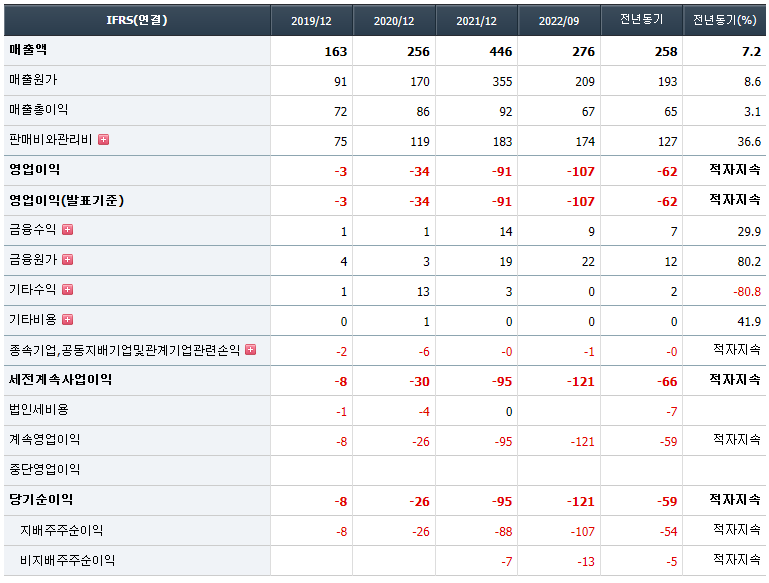
Task: Select the 매출원가 row label
Action: coord(33,79)
